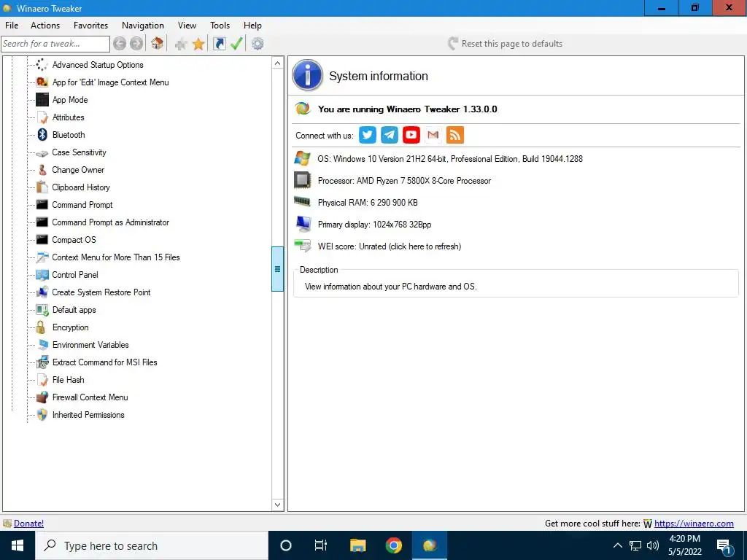Screen dimensions: 747x560
Task: Open settings with the gear toolbar icon
Action: (258, 44)
